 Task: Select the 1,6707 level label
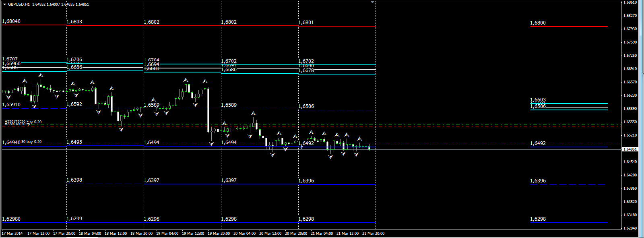pyautogui.click(x=10, y=59)
